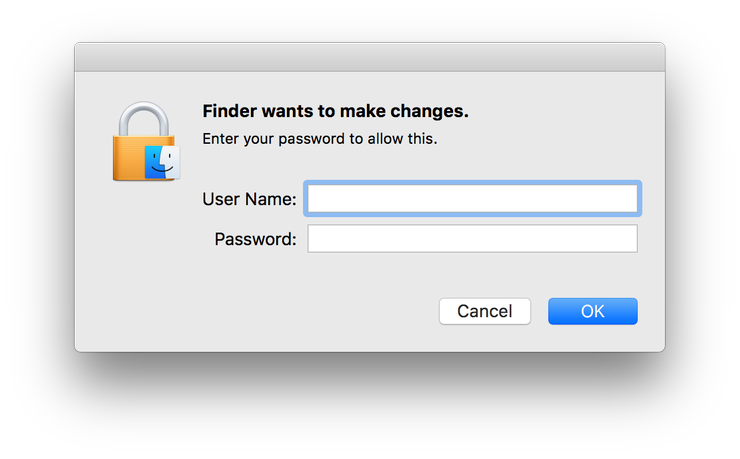Click the "Password:" label

pyautogui.click(x=255, y=239)
